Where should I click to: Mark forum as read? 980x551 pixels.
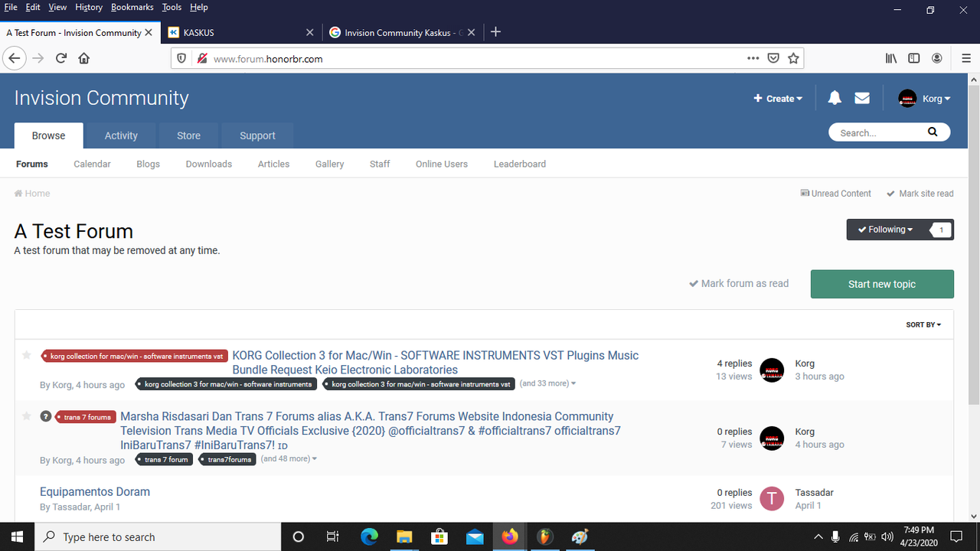tap(739, 283)
